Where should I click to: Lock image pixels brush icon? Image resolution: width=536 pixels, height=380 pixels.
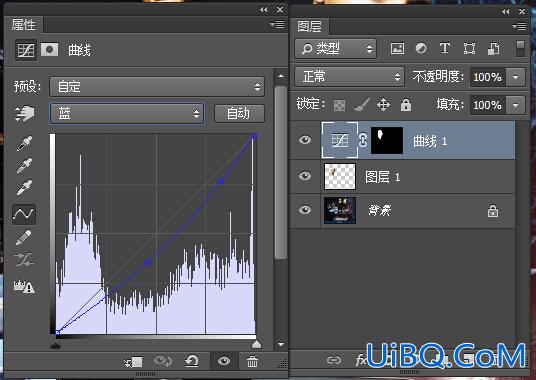[x=361, y=105]
